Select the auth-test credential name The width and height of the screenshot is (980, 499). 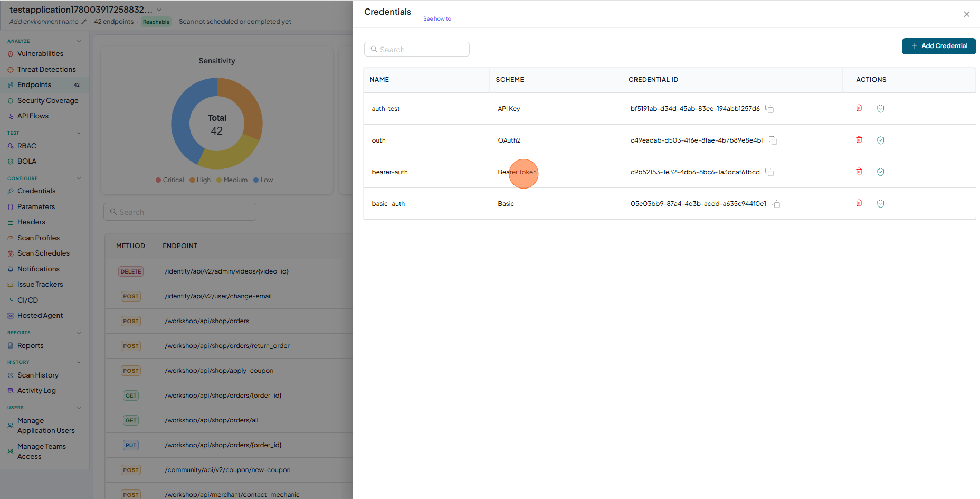point(386,109)
